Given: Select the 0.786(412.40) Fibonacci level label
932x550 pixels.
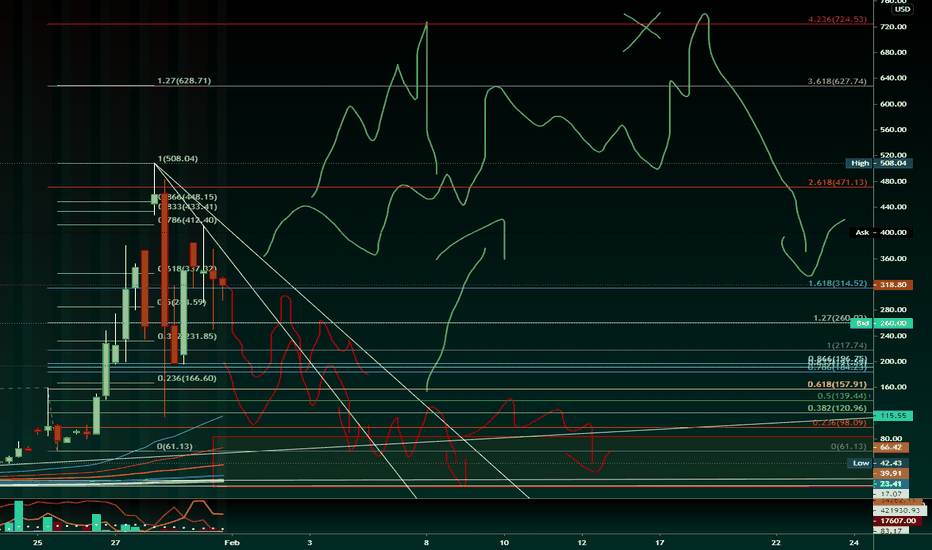Looking at the screenshot, I should coord(187,220).
